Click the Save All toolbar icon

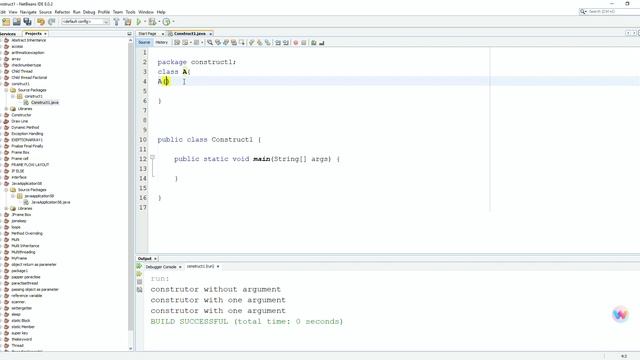(x=27, y=22)
